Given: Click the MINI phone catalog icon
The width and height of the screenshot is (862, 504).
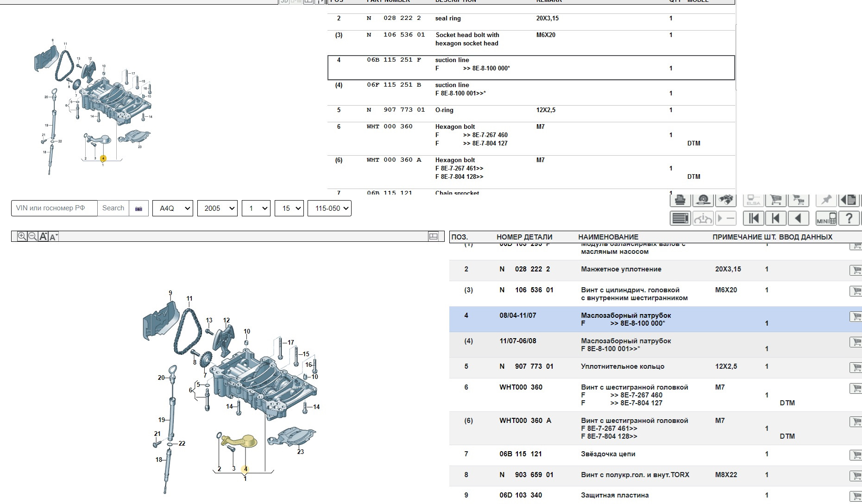Looking at the screenshot, I should pyautogui.click(x=826, y=218).
